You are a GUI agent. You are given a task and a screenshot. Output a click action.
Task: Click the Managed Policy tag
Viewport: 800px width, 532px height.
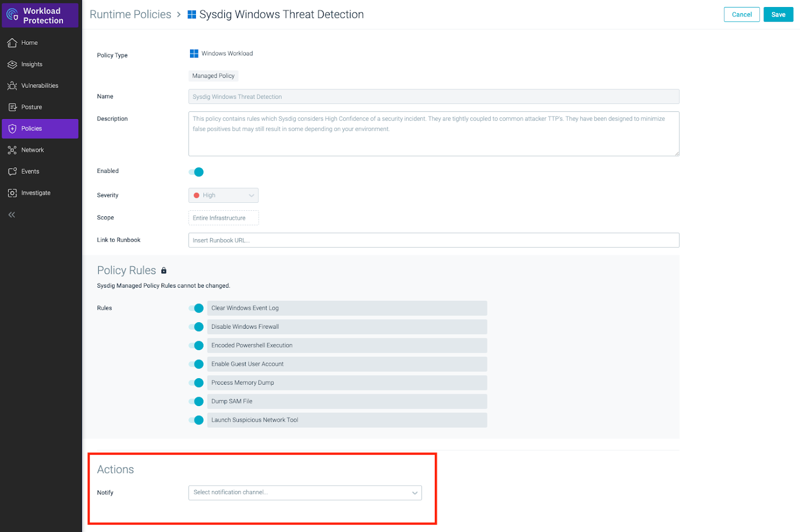coord(213,76)
